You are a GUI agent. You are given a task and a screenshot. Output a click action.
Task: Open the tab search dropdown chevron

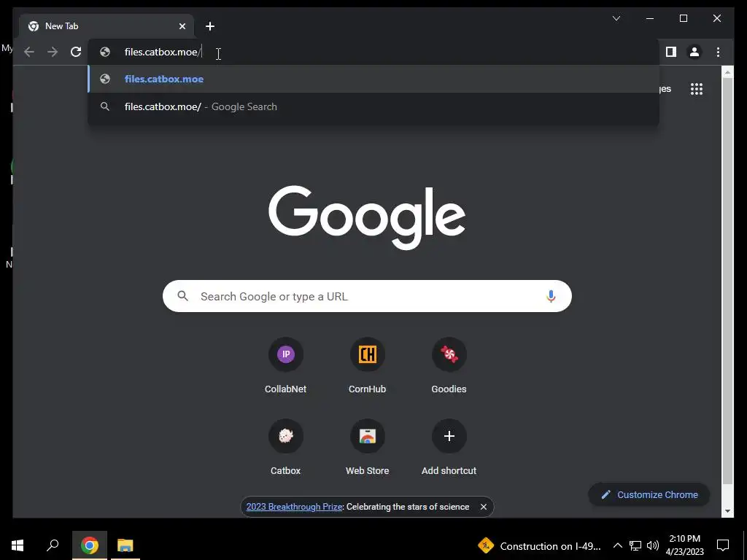(x=616, y=18)
